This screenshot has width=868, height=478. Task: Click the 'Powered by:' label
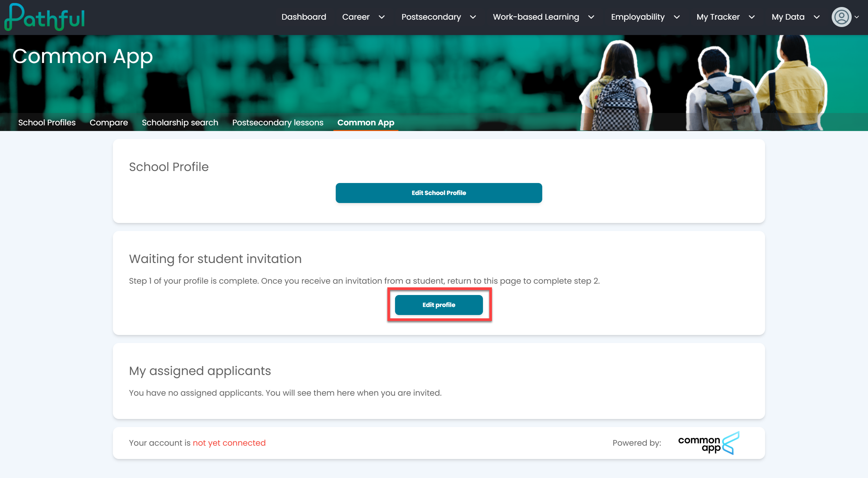pos(637,443)
